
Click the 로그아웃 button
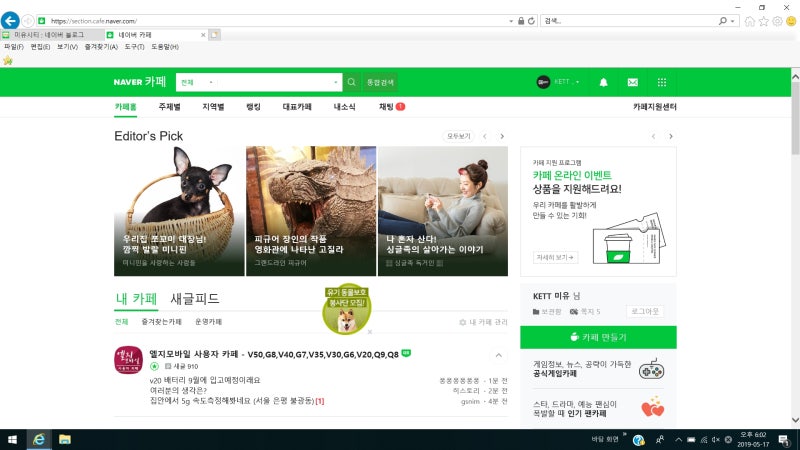click(645, 311)
